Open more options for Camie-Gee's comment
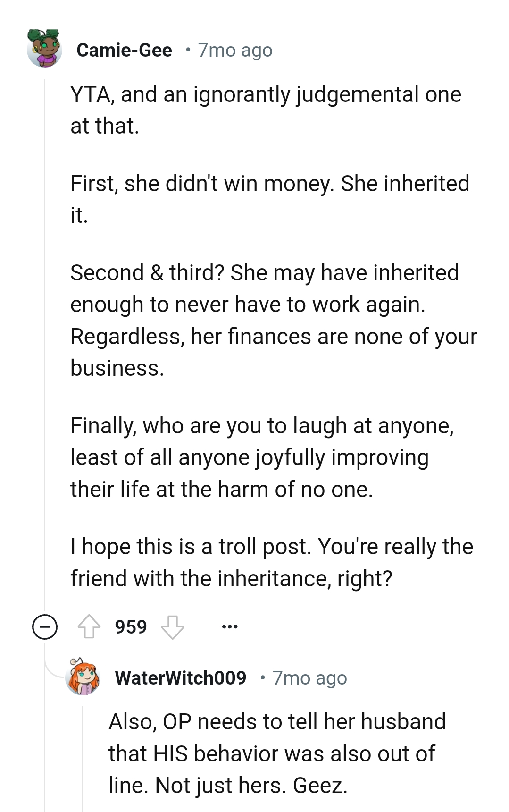Screen dimensions: 509x812 (x=231, y=626)
